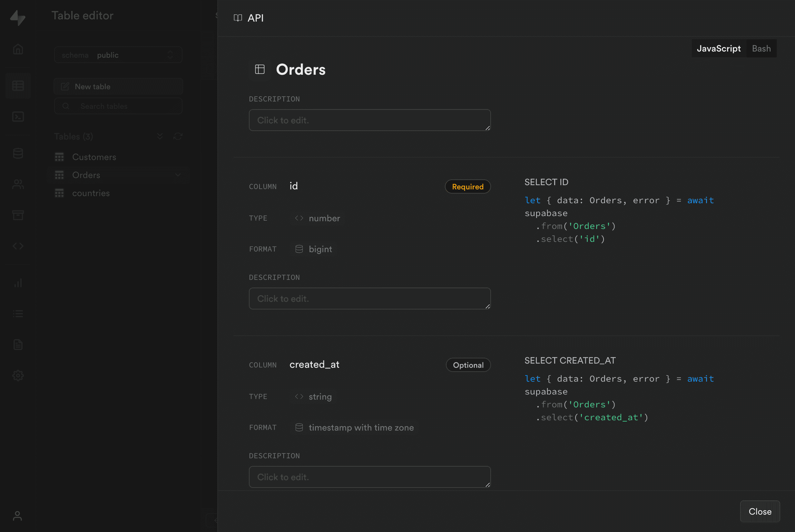Select the Table editor icon
The height and width of the screenshot is (532, 795).
(18, 86)
